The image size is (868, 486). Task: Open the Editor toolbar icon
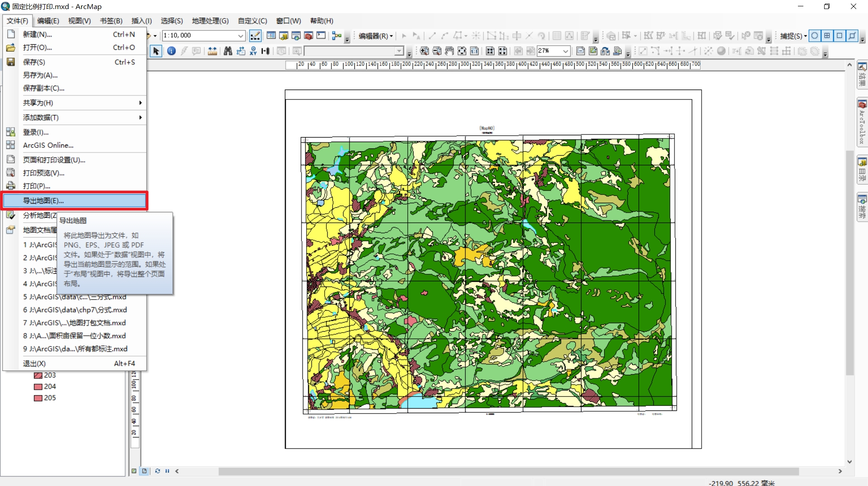[x=255, y=35]
